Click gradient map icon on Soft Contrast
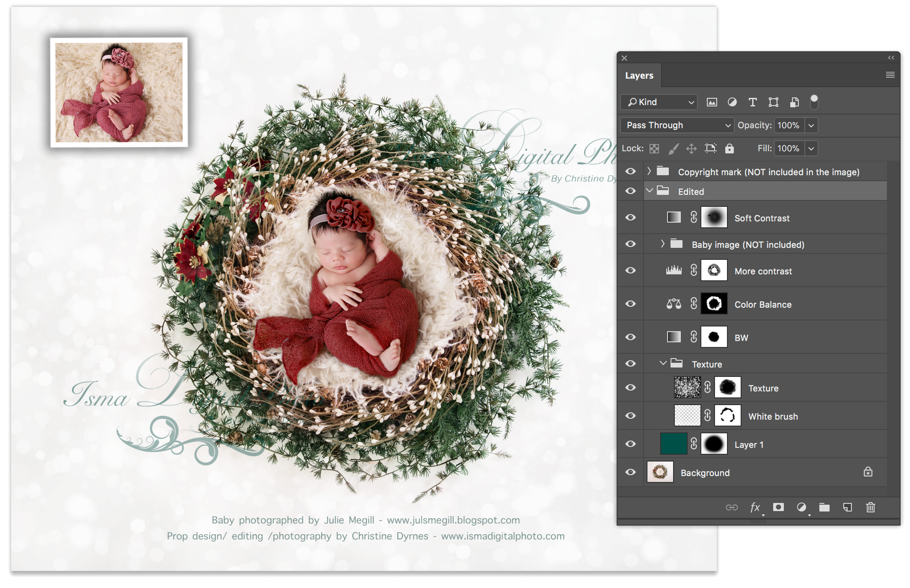 tap(674, 217)
